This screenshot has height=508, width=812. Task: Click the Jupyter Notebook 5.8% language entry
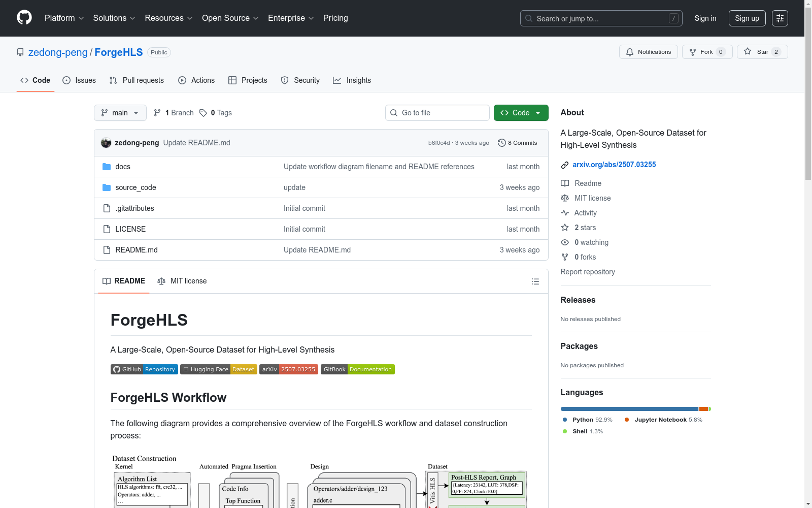click(663, 420)
